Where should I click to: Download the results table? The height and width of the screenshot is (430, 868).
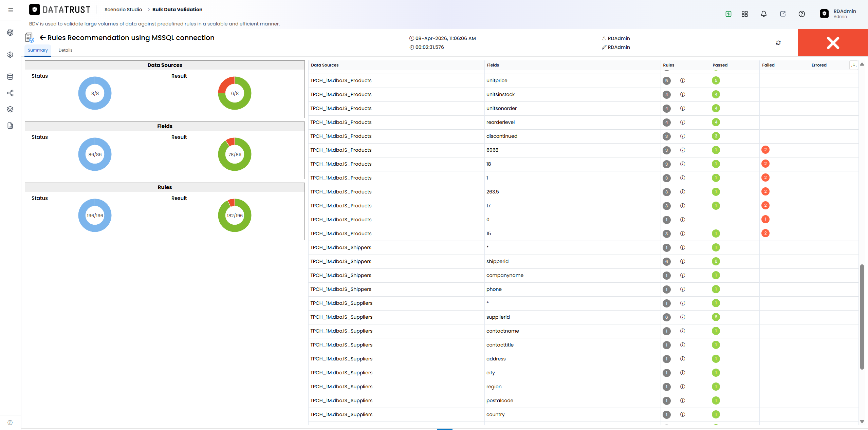854,65
